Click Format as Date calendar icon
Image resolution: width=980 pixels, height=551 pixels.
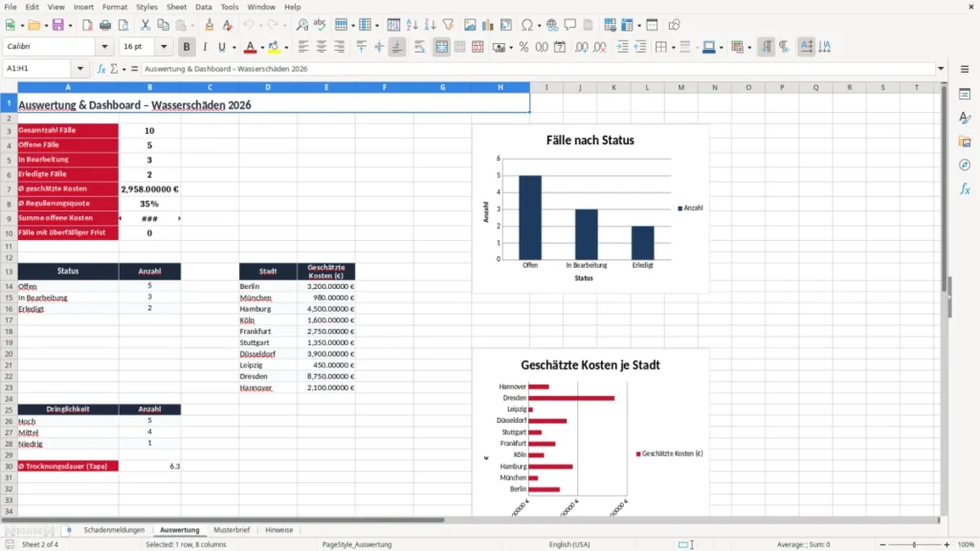point(560,47)
